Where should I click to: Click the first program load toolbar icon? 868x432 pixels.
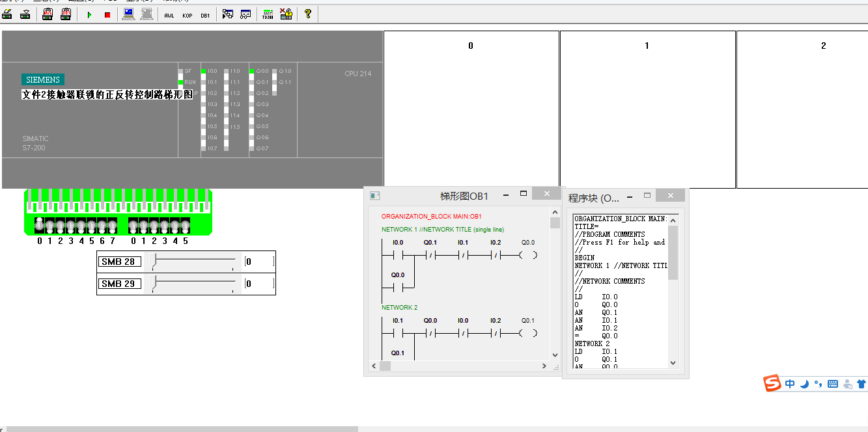click(7, 14)
